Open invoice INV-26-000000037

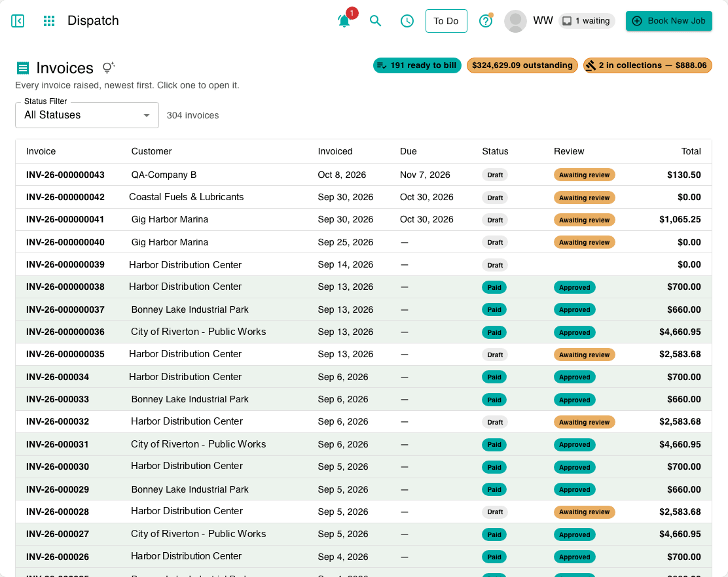(x=363, y=309)
